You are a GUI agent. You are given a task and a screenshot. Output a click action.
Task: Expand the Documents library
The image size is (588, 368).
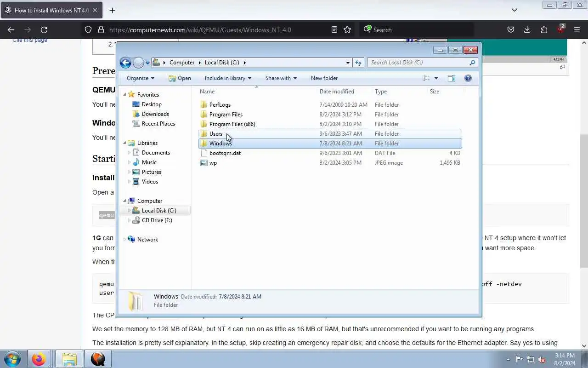point(130,153)
